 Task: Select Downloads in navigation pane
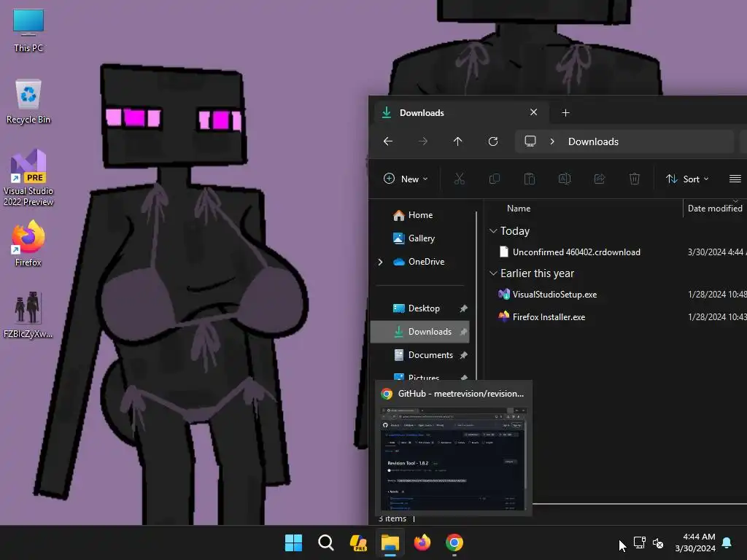(x=419, y=332)
